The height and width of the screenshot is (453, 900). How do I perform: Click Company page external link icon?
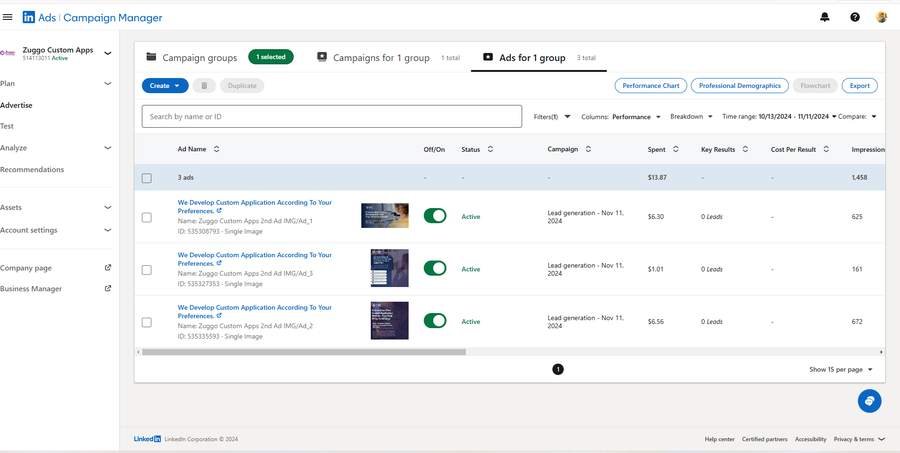[x=107, y=268]
